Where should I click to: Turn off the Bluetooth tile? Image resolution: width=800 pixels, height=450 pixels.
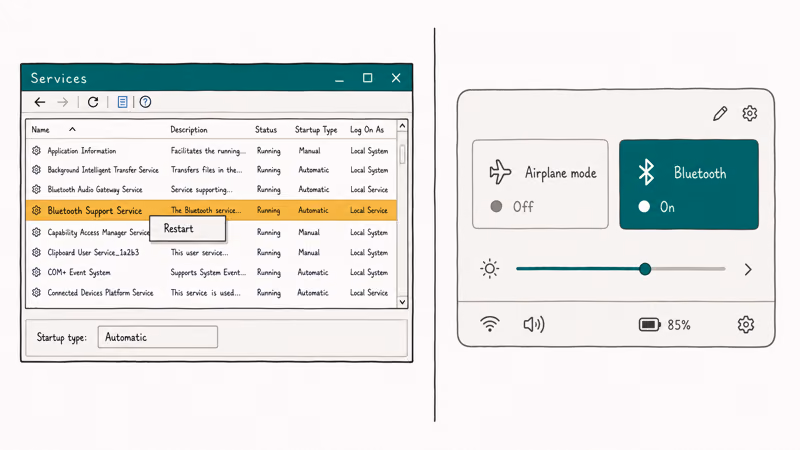[689, 184]
